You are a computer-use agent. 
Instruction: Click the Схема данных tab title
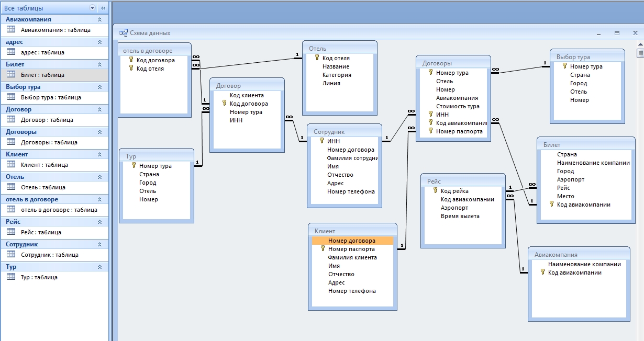tap(150, 33)
